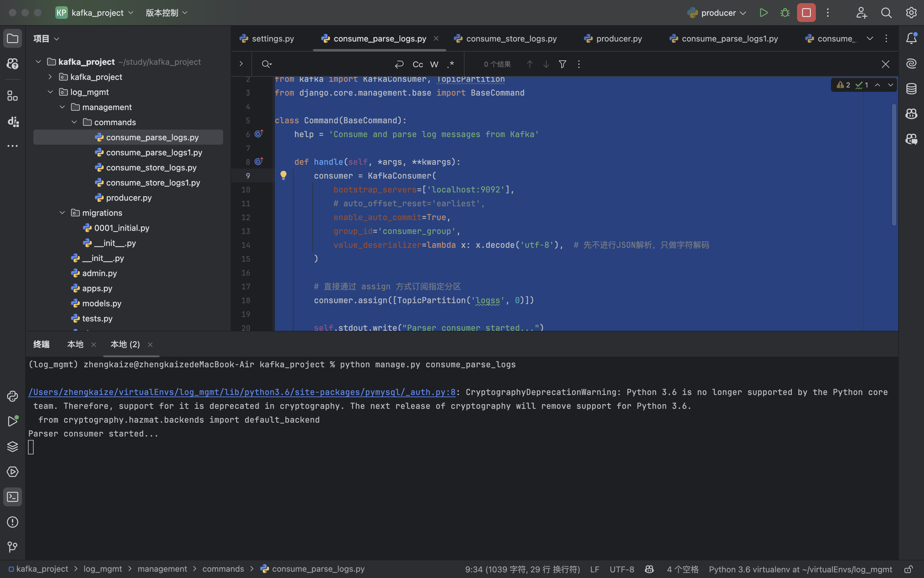The height and width of the screenshot is (578, 924).
Task: Switch to the producer.py editor tab
Action: click(x=619, y=39)
